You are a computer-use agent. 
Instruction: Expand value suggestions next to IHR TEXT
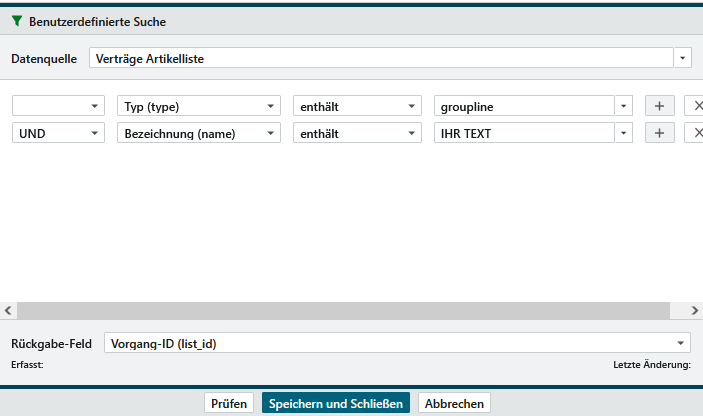click(x=624, y=133)
